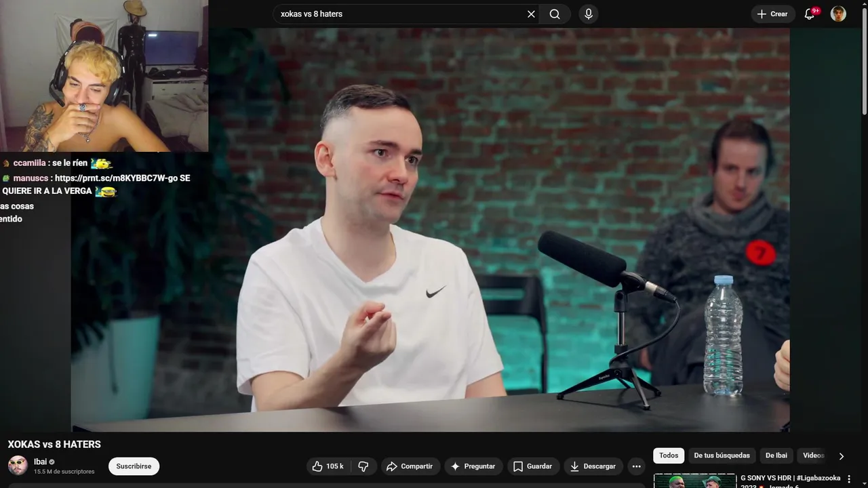
Task: Like the video with thumbs up
Action: point(328,466)
